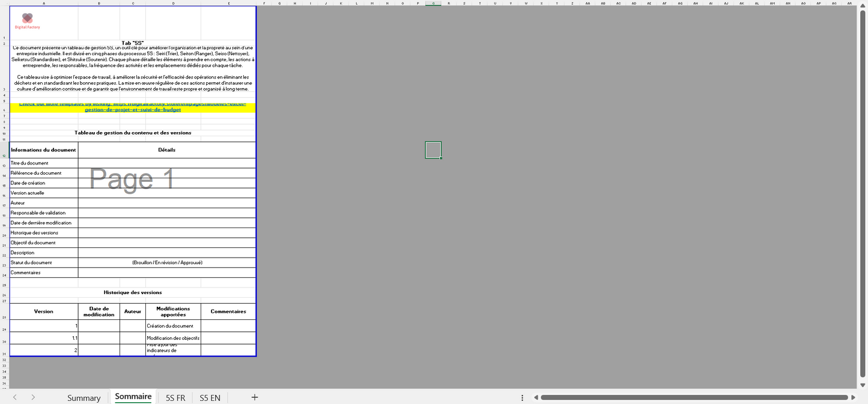Click the vertical scrollbar down arrow
Image resolution: width=868 pixels, height=404 pixels.
point(863,385)
